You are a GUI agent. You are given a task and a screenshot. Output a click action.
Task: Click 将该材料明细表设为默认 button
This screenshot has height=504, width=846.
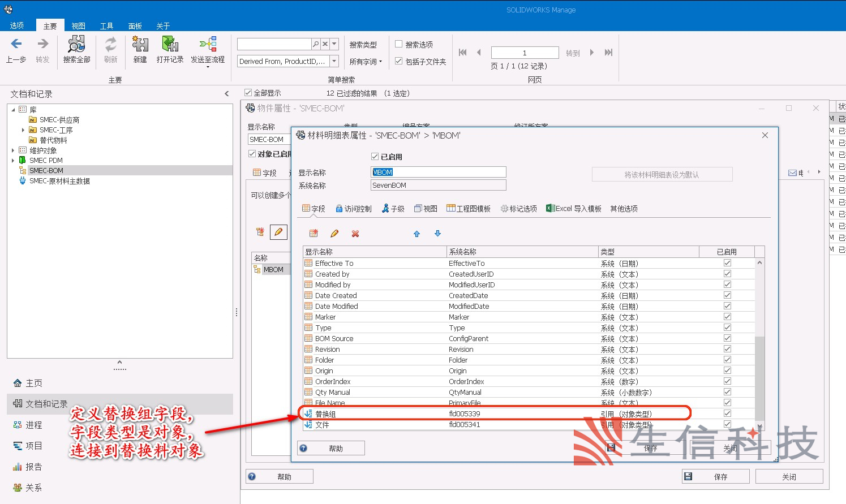662,174
